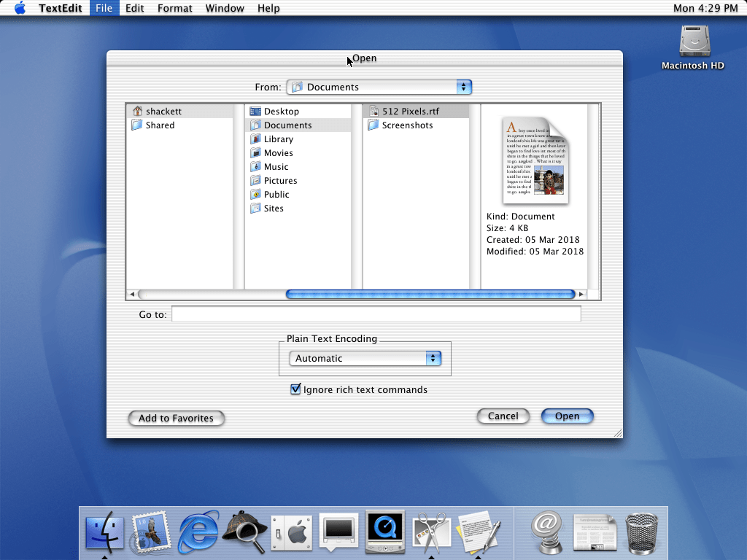Launch Mail from the Dock
Screen dimensions: 747x560
coord(150,532)
